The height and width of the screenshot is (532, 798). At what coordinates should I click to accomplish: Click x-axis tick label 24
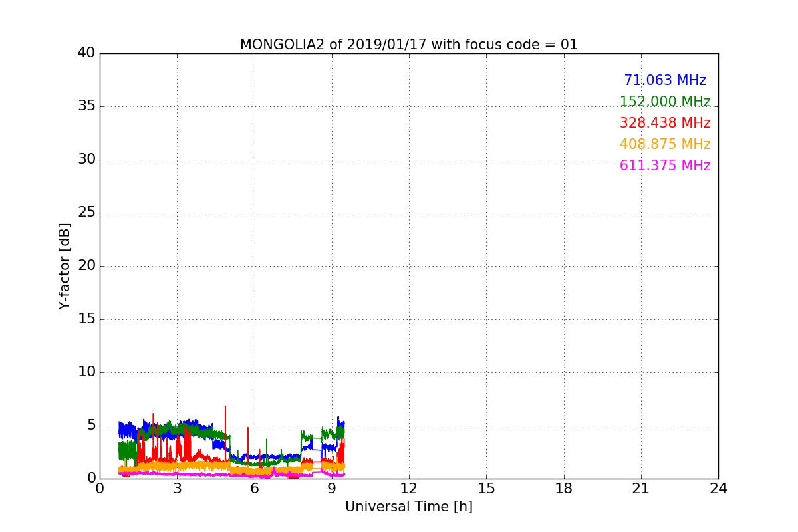tap(718, 488)
